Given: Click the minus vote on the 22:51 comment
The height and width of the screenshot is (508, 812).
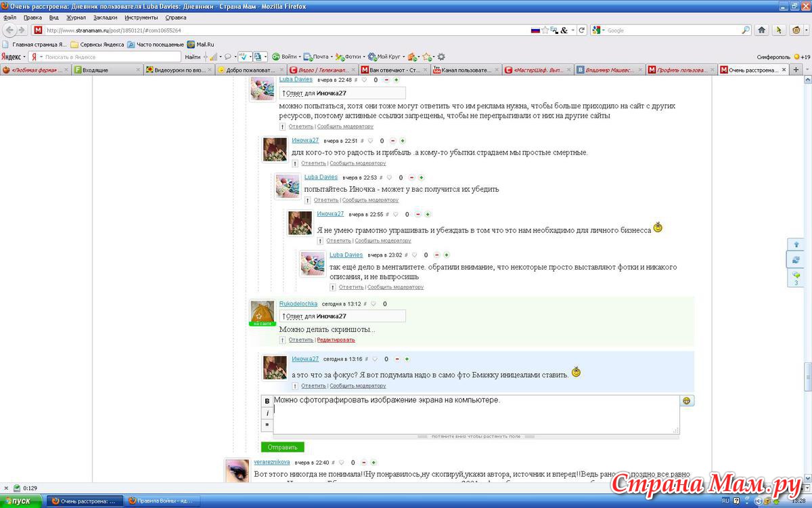Looking at the screenshot, I should point(392,141).
